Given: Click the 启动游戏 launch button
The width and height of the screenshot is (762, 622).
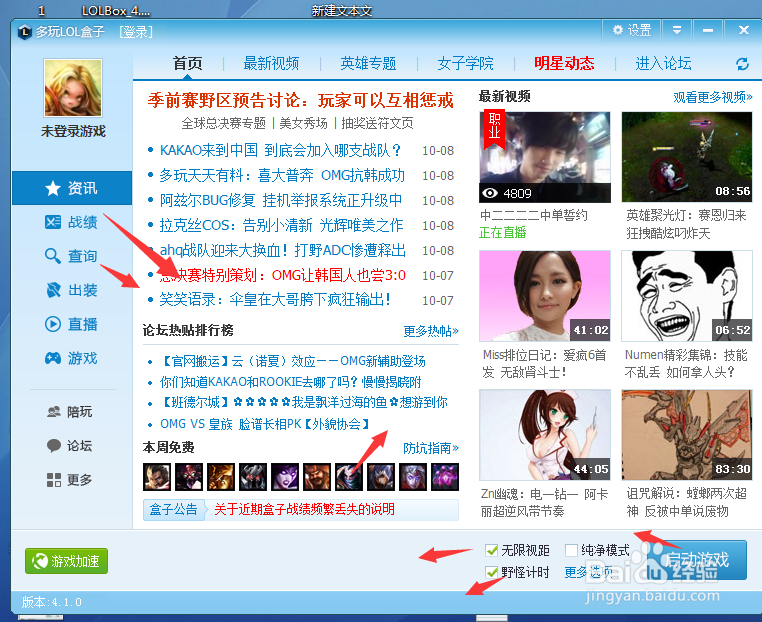Looking at the screenshot, I should pyautogui.click(x=696, y=560).
